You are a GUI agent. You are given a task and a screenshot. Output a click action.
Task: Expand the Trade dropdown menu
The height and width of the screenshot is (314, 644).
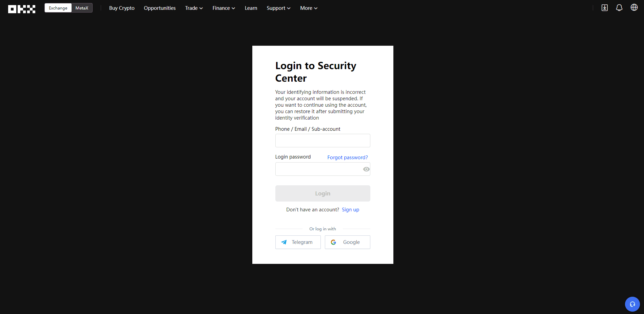pyautogui.click(x=194, y=8)
